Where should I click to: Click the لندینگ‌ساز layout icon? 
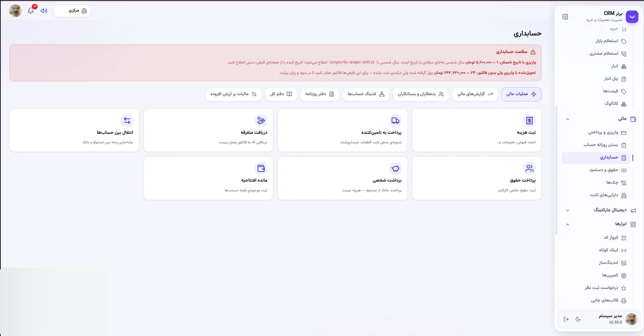coord(624,263)
